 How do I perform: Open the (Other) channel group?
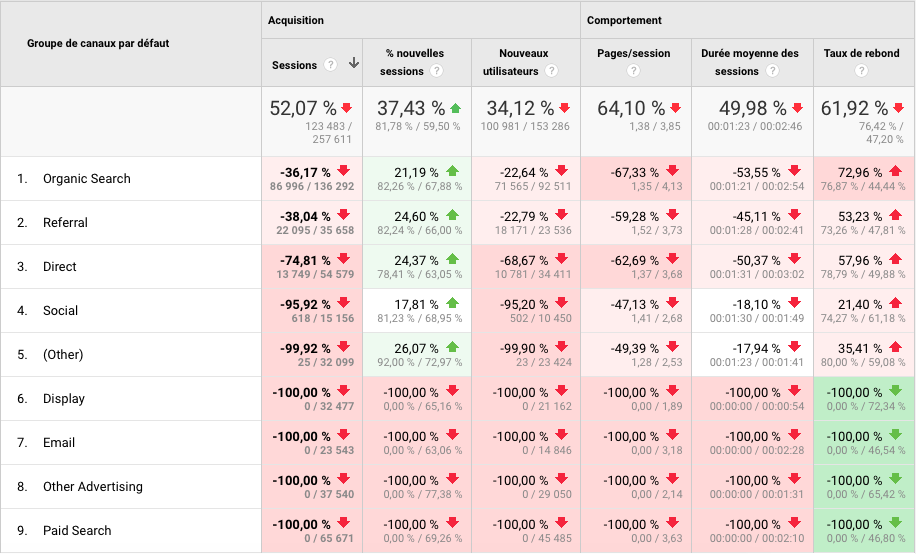click(x=63, y=355)
